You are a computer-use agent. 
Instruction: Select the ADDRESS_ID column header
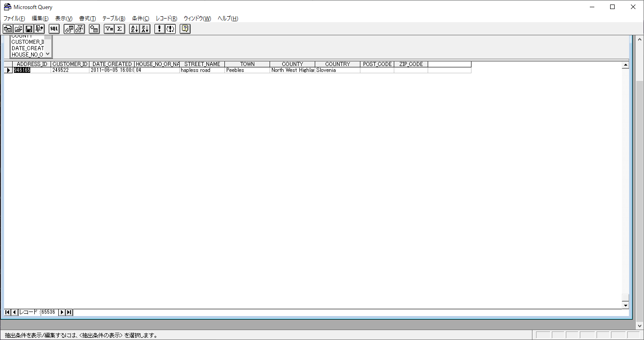pos(32,64)
